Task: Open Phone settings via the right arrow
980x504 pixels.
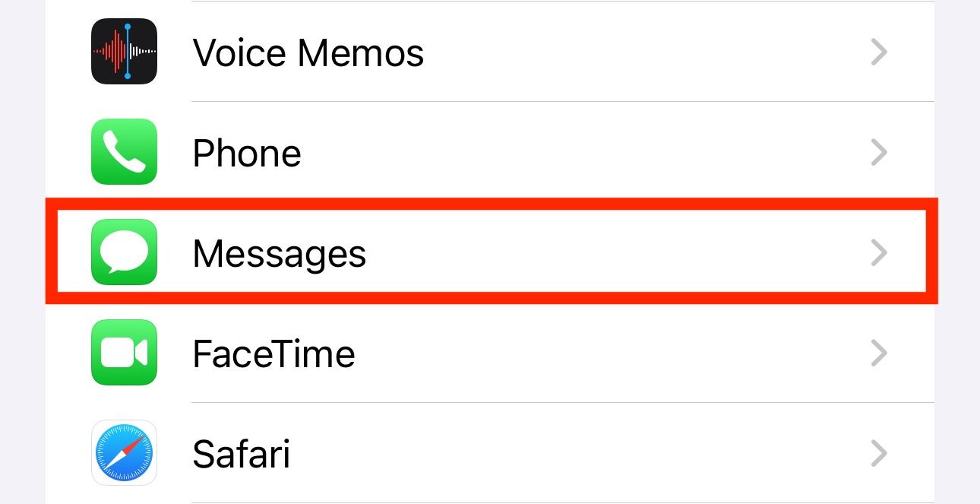Action: [879, 152]
